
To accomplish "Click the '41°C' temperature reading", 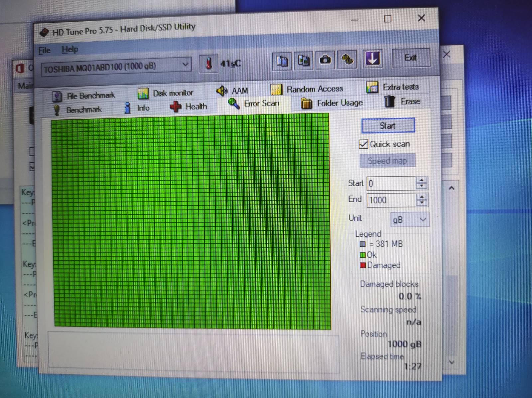I will coord(230,63).
